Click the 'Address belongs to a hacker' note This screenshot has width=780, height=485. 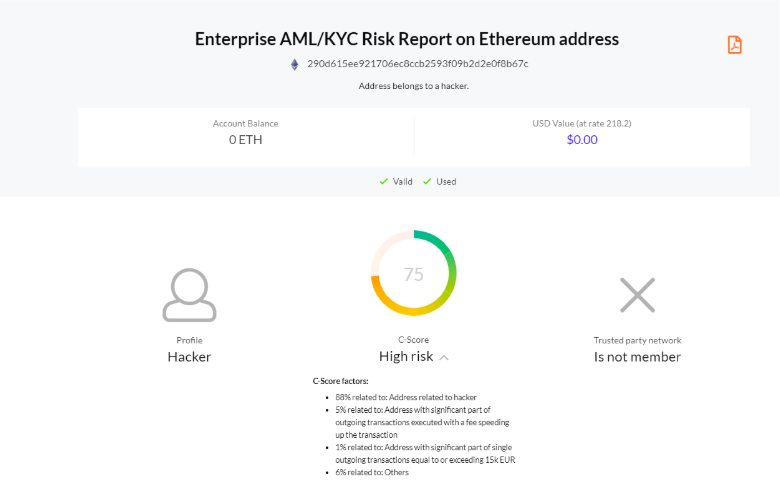pyautogui.click(x=413, y=86)
